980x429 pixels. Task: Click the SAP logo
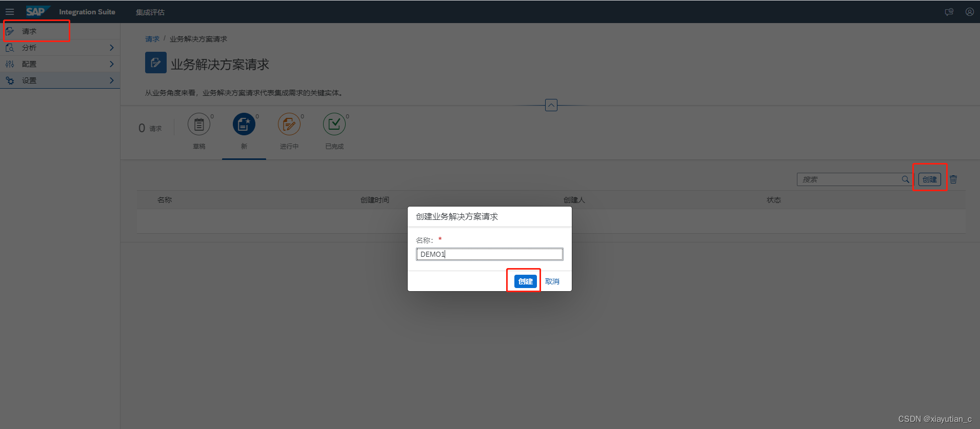coord(38,11)
